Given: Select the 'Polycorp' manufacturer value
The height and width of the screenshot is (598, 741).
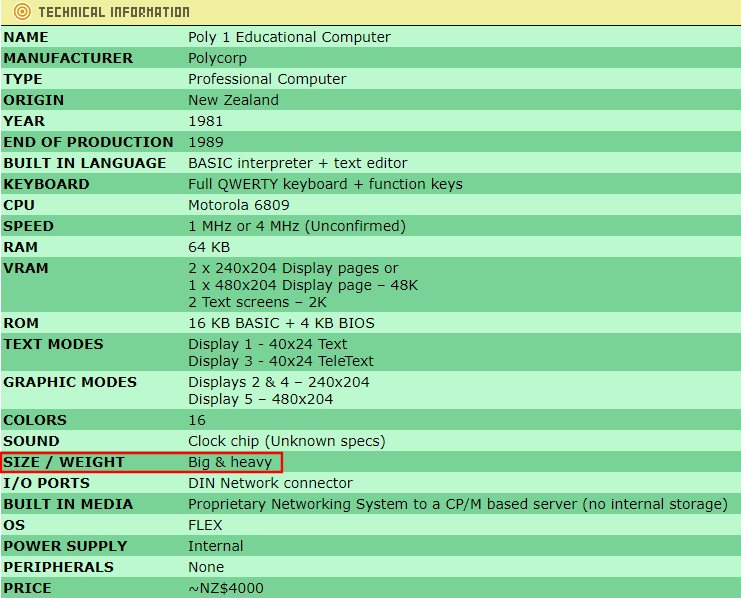Looking at the screenshot, I should click(x=217, y=58).
